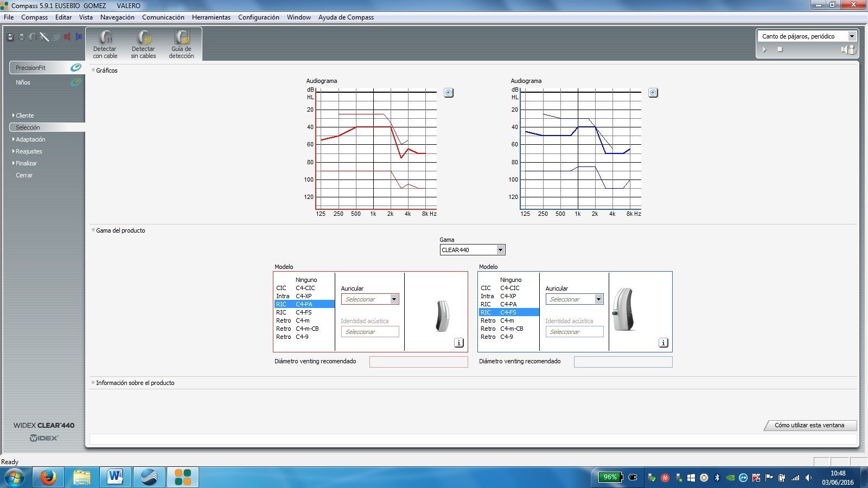Select Intra C4-XP in blue model list

point(509,296)
